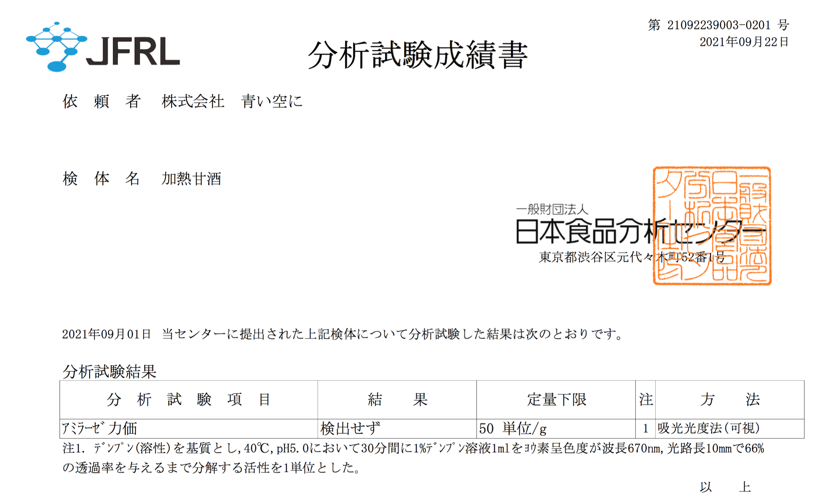The height and width of the screenshot is (504, 821).
Task: Click the 吸光光度法(可視) method cell
Action: tap(708, 428)
